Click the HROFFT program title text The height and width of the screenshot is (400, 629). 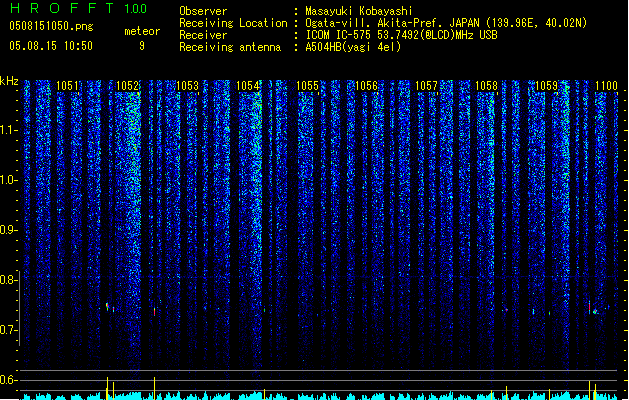[61, 8]
